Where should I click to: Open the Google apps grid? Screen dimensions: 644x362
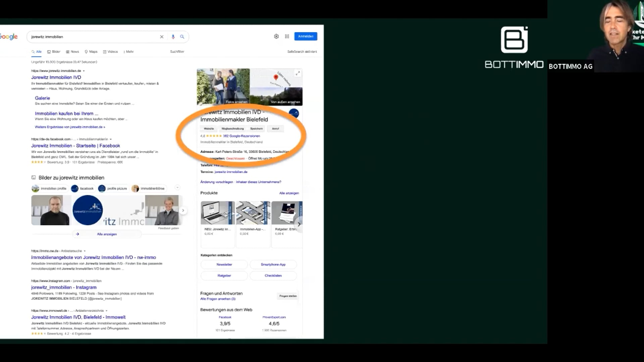coord(287,36)
